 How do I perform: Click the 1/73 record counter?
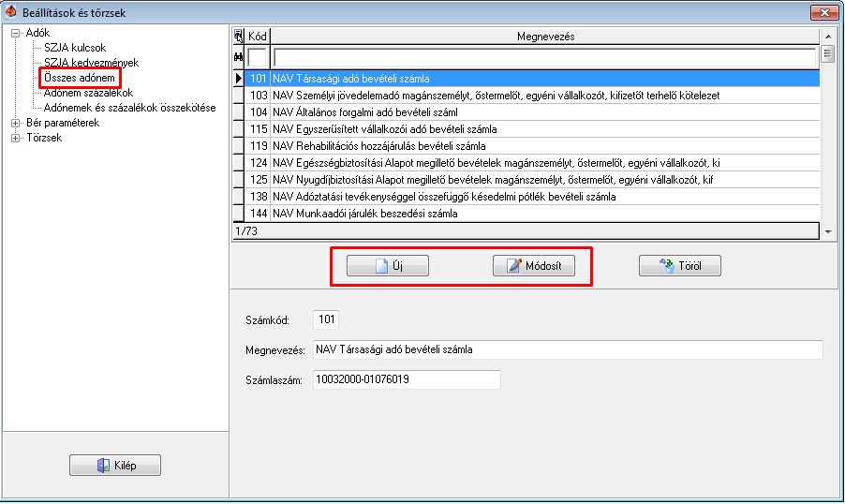[246, 231]
